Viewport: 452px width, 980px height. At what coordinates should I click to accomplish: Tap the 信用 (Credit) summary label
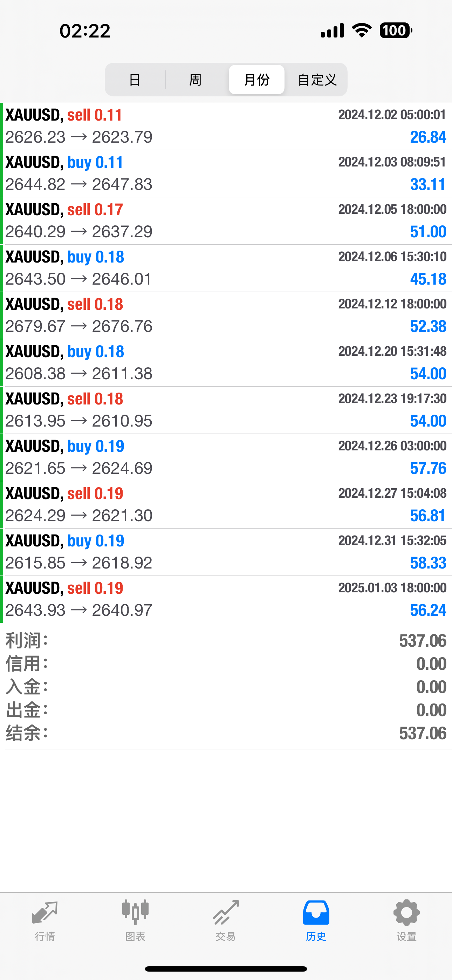pos(27,664)
